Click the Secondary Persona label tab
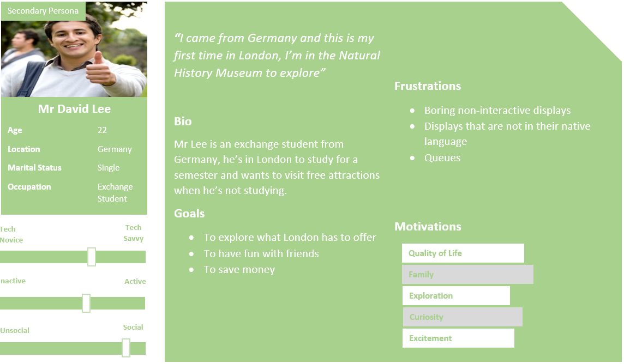624x364 pixels. click(x=43, y=11)
